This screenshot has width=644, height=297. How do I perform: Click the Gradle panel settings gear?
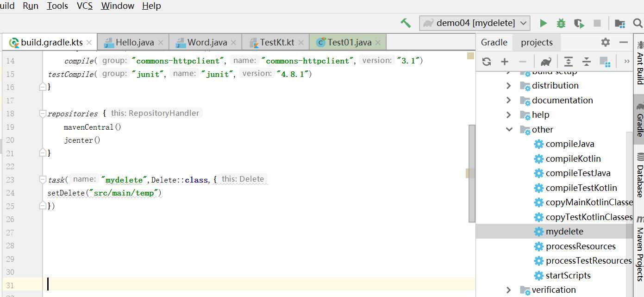(606, 42)
